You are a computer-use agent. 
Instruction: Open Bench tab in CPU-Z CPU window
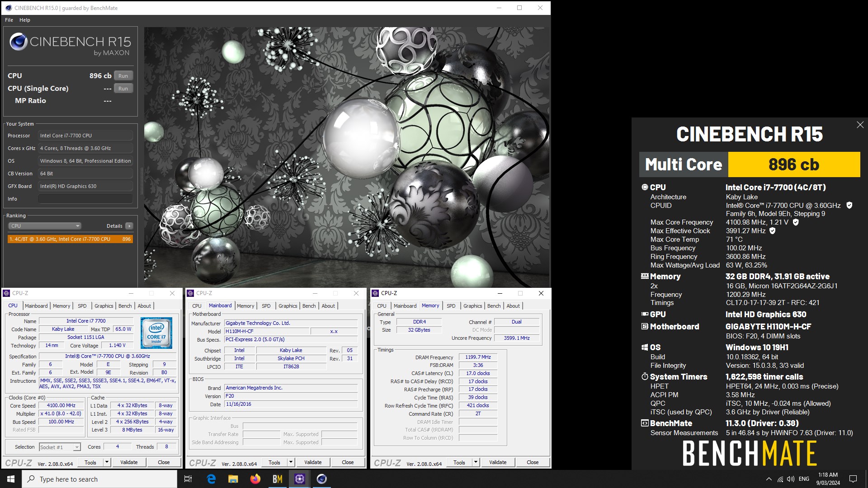point(125,306)
